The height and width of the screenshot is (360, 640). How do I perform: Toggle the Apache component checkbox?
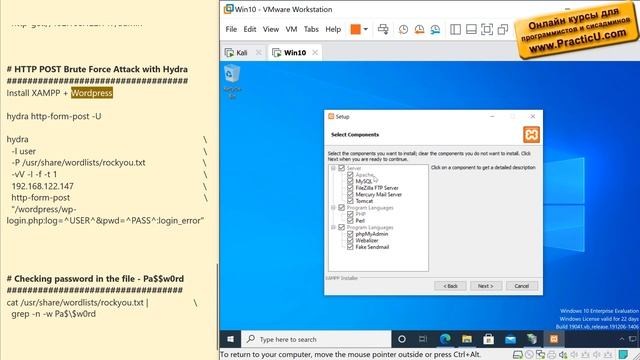350,175
